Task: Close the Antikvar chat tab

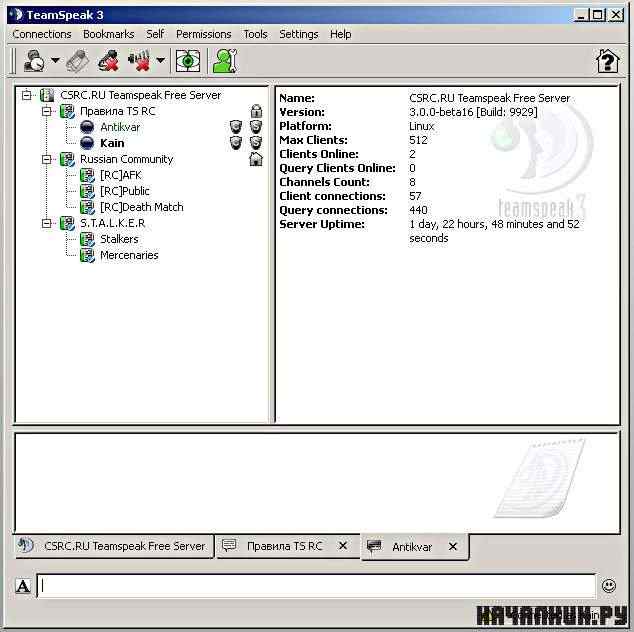Action: [x=453, y=547]
